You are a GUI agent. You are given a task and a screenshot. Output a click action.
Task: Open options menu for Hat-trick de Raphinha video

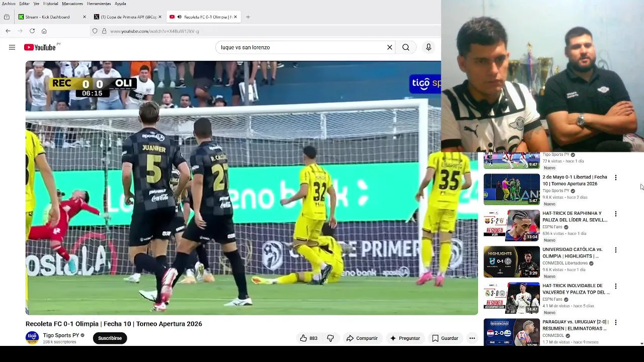[615, 214]
